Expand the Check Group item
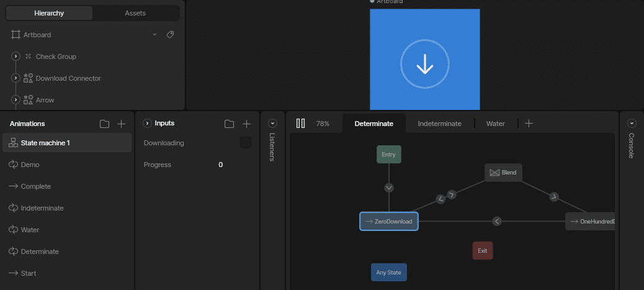644x290 pixels. [x=16, y=57]
